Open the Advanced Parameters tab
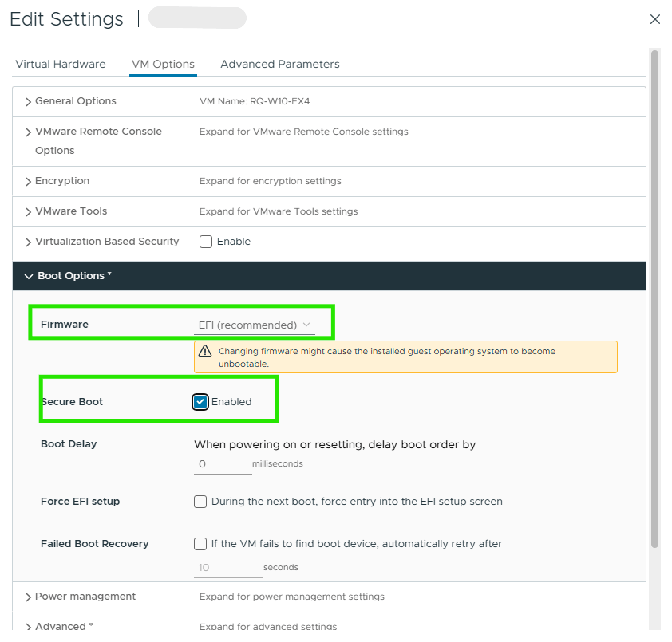The width and height of the screenshot is (672, 642). 279,64
